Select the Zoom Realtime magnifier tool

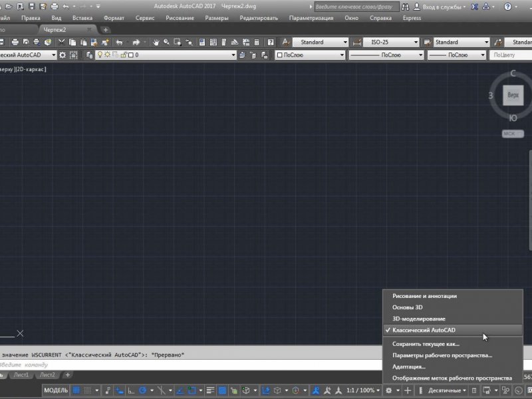[x=167, y=42]
